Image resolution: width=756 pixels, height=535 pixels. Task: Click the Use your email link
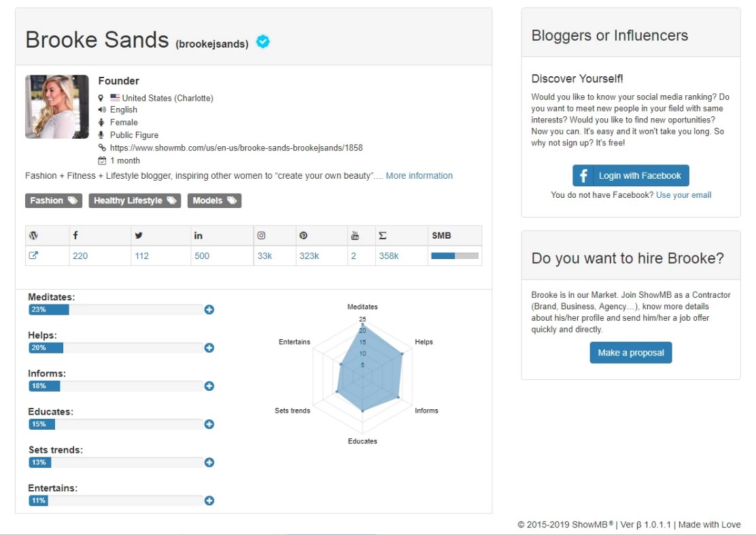coord(684,195)
